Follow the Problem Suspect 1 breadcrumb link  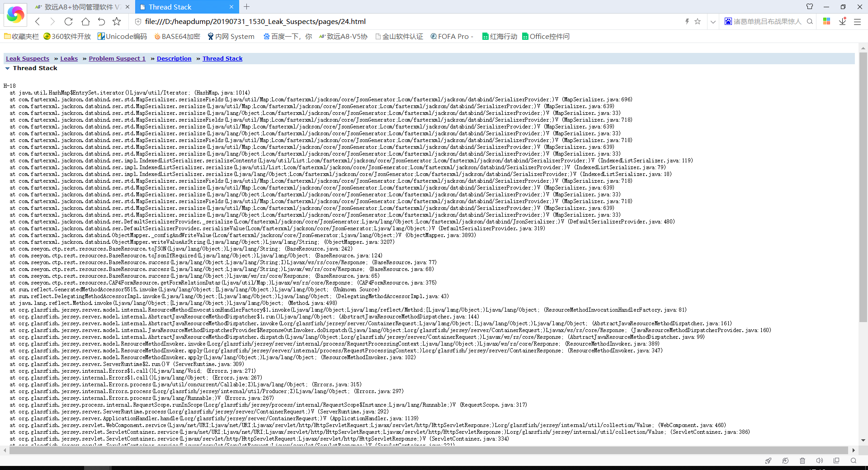(117, 58)
